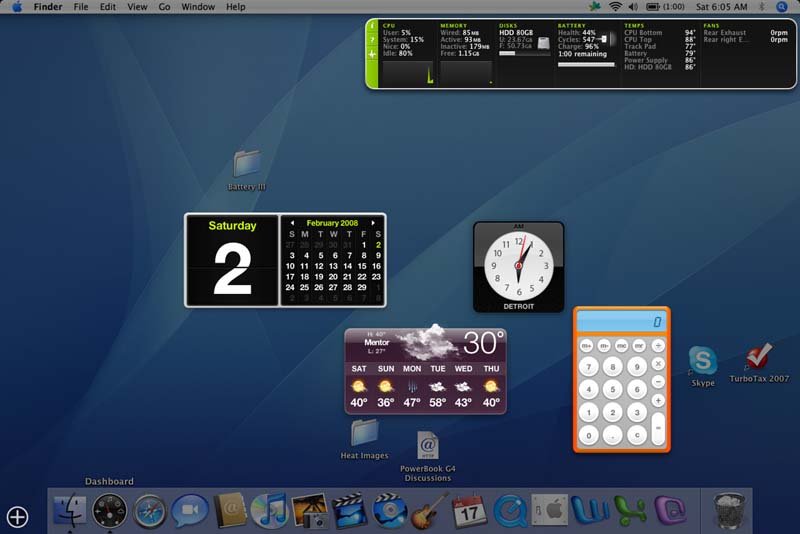This screenshot has height=534, width=800.
Task: Launch Microsoft Word from the Dock
Action: point(590,510)
